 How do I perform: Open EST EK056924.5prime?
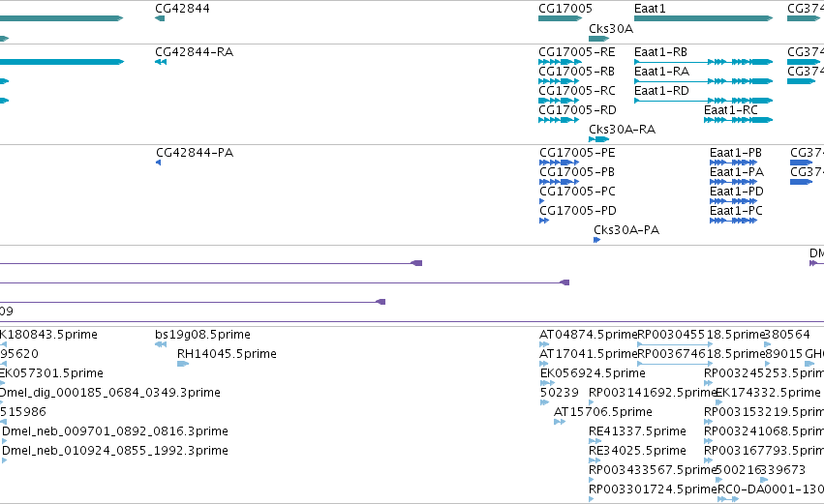pos(593,373)
